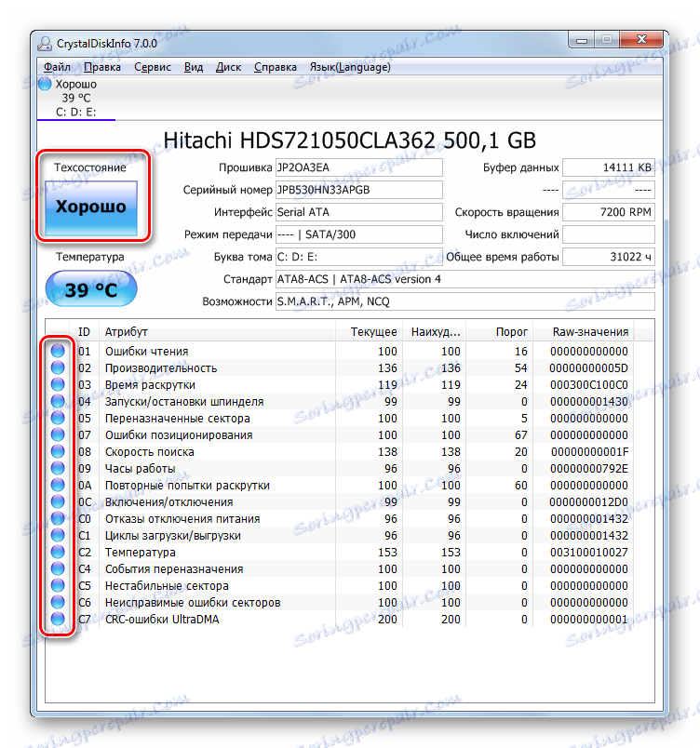This screenshot has height=748, width=700.
Task: Click the Интерфейс field Serial ATA
Action: [x=358, y=212]
